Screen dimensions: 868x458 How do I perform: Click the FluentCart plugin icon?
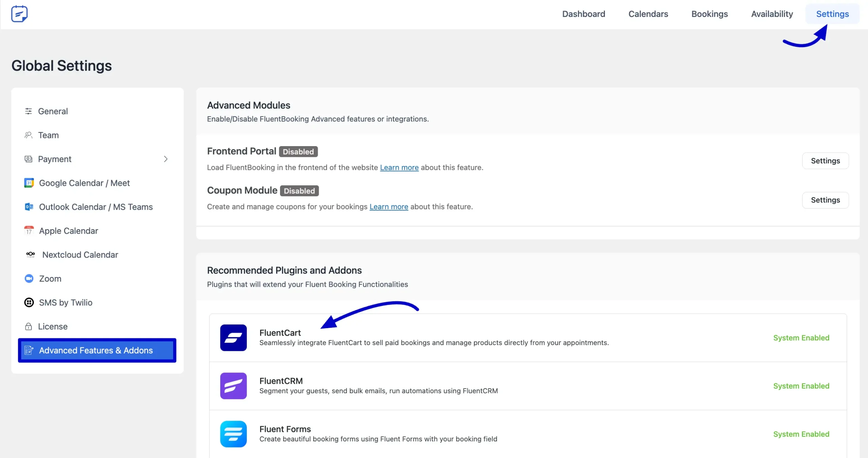tap(233, 338)
